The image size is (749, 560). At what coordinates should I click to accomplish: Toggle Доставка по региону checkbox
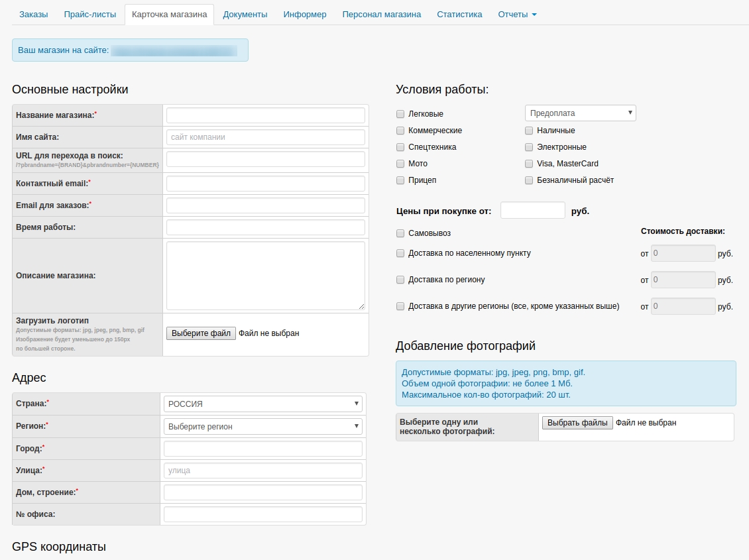[400, 280]
